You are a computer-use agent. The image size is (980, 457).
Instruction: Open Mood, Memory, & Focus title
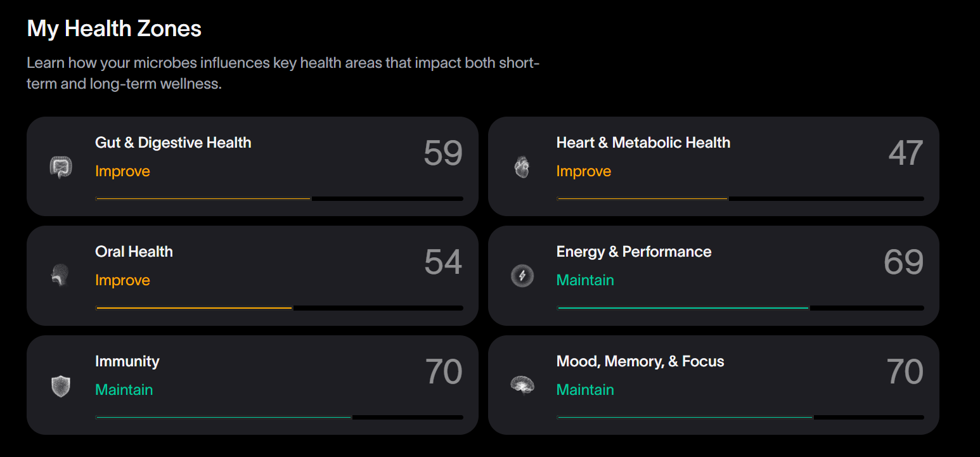click(640, 361)
